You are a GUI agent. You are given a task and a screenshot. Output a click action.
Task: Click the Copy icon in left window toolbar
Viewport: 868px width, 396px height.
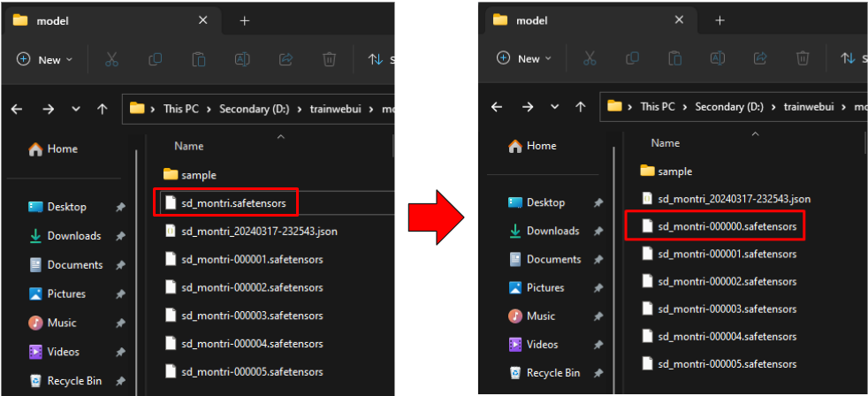click(156, 59)
